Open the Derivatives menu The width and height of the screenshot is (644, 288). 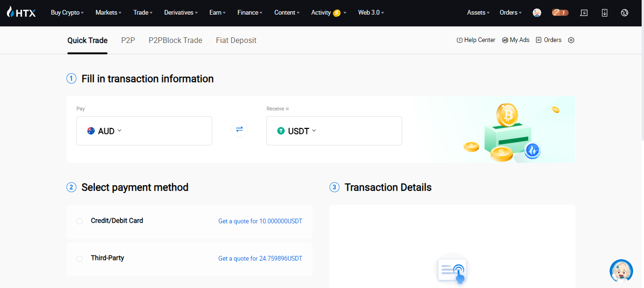(181, 13)
